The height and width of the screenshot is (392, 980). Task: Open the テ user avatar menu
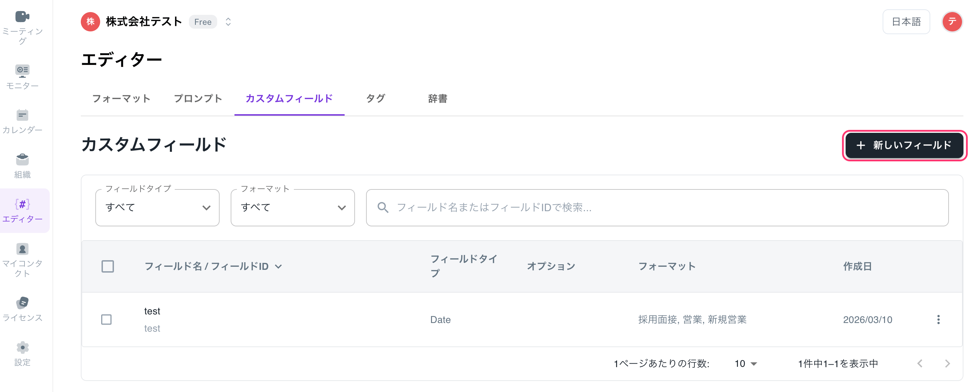coord(952,22)
